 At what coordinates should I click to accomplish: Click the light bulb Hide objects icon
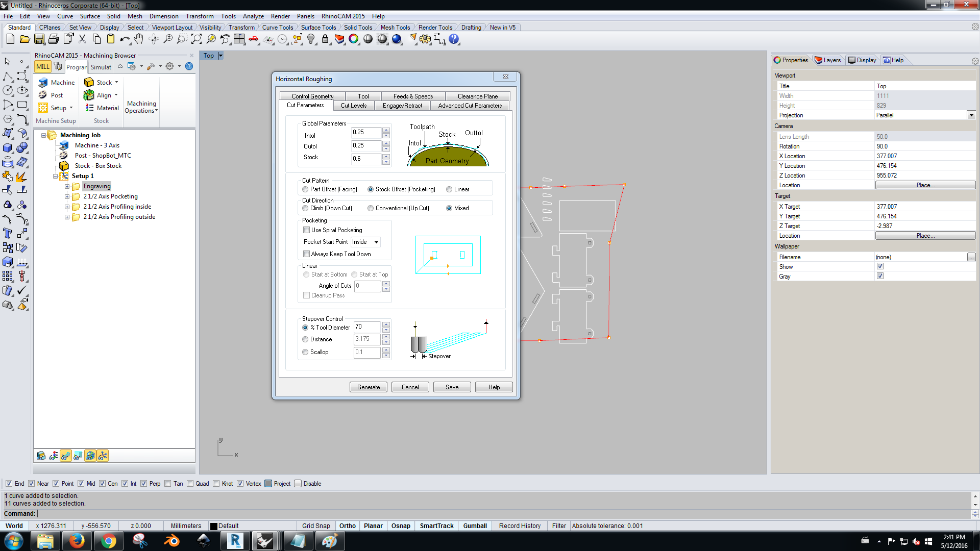(x=311, y=39)
